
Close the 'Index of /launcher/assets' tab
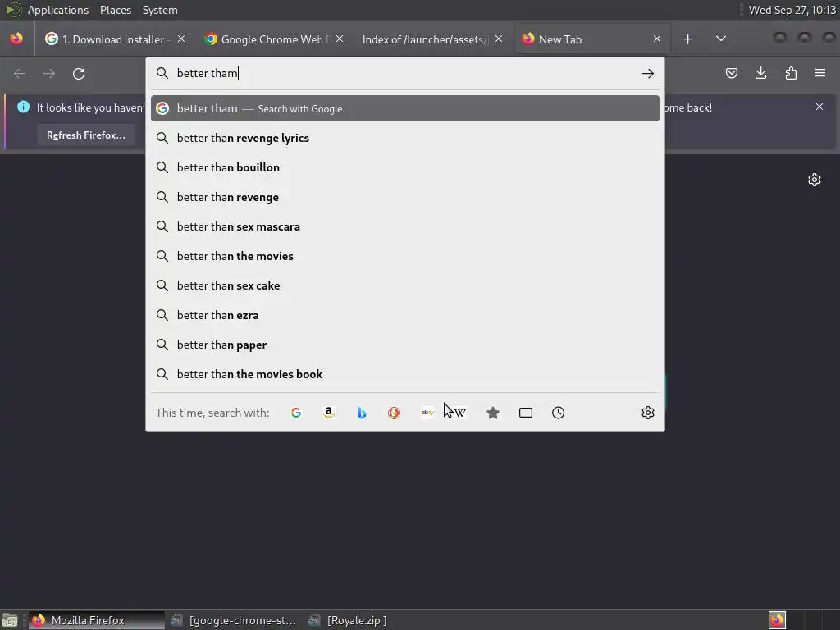[499, 39]
